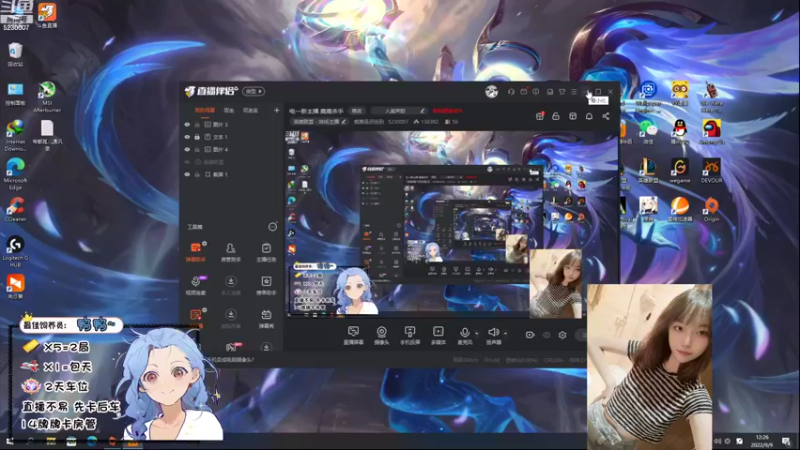Open the Windows notification center icon
This screenshot has width=800, height=450.
[786, 441]
